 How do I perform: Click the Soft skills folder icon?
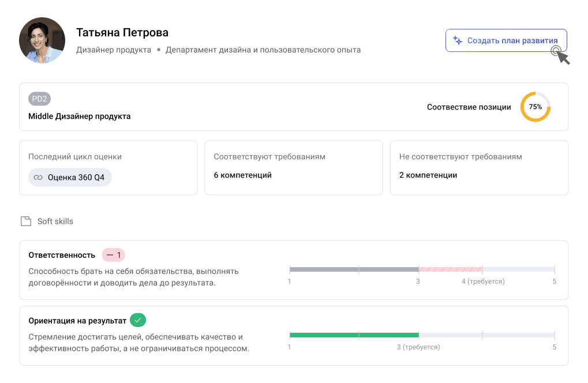(x=25, y=221)
